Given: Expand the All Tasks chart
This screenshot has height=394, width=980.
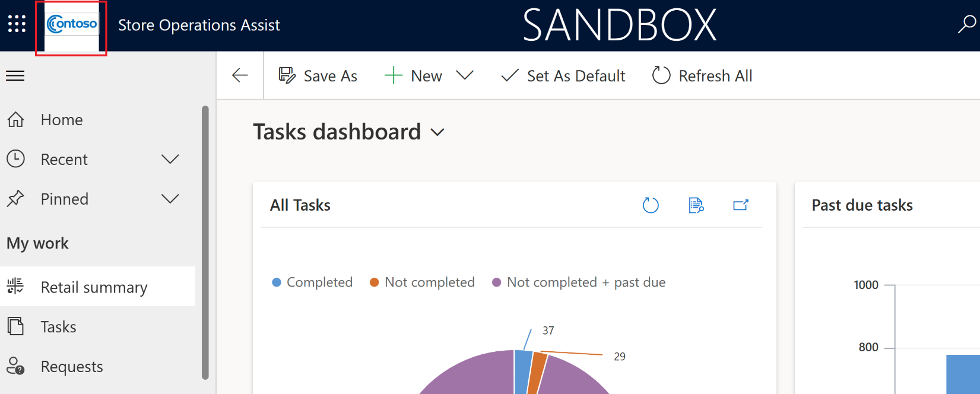Looking at the screenshot, I should point(741,205).
